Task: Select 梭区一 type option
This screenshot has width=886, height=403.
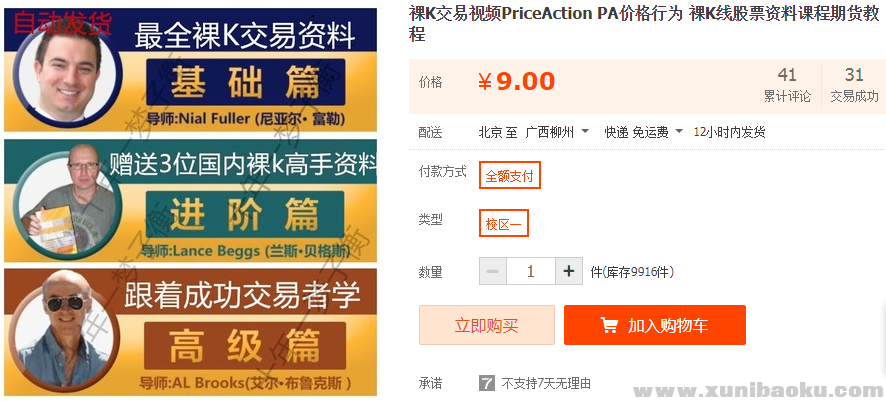Action: pos(504,224)
